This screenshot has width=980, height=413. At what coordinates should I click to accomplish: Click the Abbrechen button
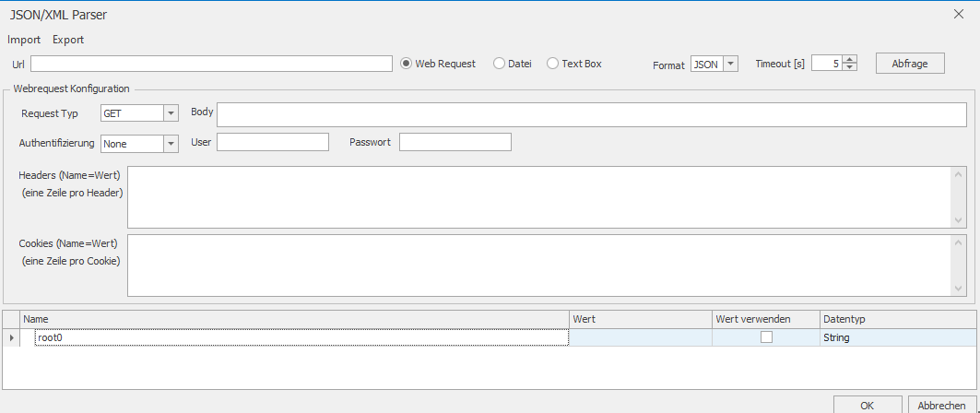(942, 405)
